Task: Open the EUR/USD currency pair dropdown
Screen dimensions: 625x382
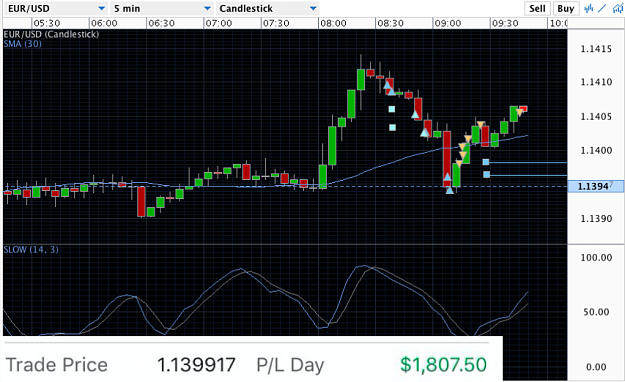Action: click(x=55, y=8)
